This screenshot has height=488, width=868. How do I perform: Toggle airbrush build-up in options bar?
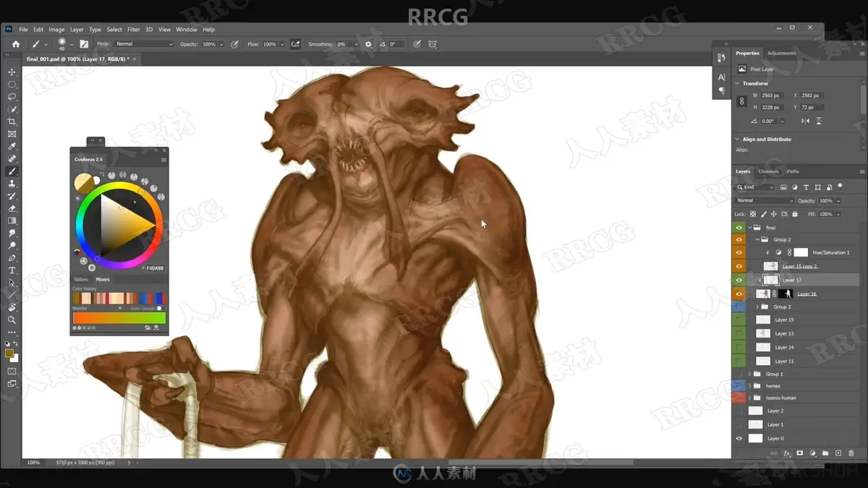pyautogui.click(x=295, y=44)
